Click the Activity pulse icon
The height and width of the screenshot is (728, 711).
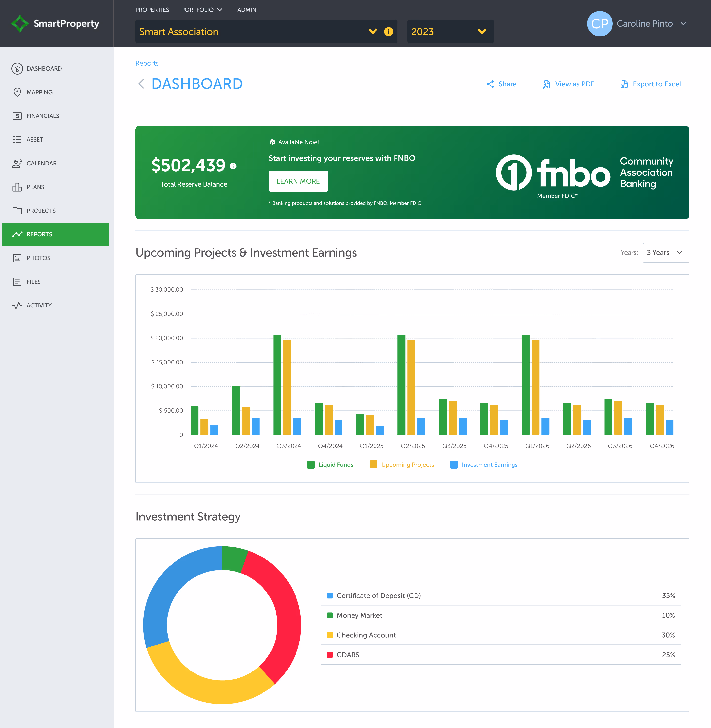pos(17,306)
